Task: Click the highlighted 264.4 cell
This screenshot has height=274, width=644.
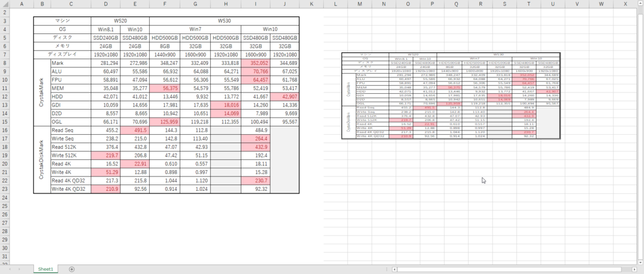Action: pyautogui.click(x=256, y=139)
